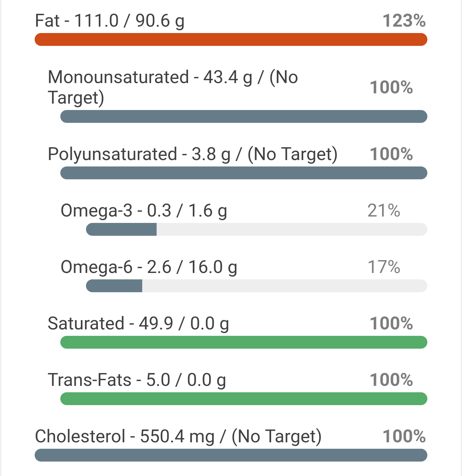Tap the Cholesterol 550.4 mg row label

[178, 437]
